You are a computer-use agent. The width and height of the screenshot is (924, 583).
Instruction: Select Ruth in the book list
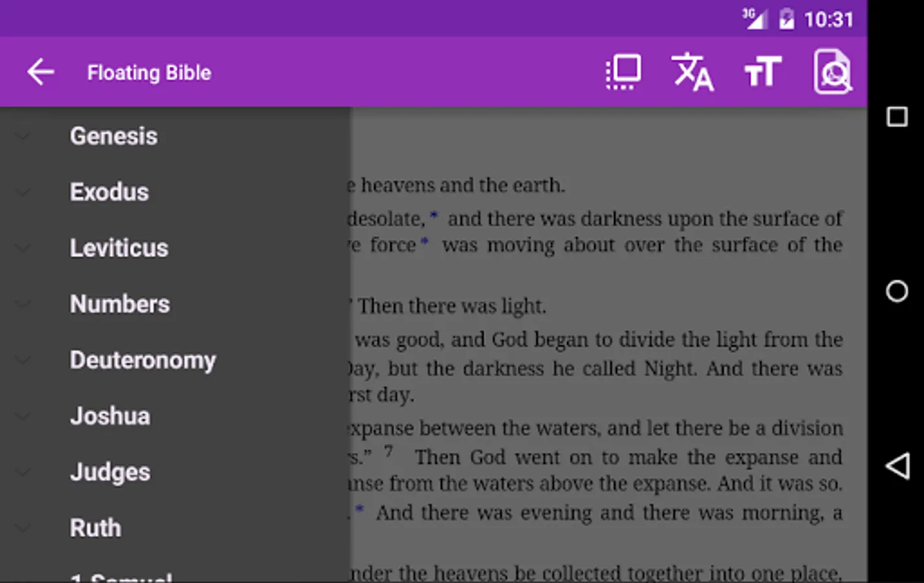click(x=95, y=529)
